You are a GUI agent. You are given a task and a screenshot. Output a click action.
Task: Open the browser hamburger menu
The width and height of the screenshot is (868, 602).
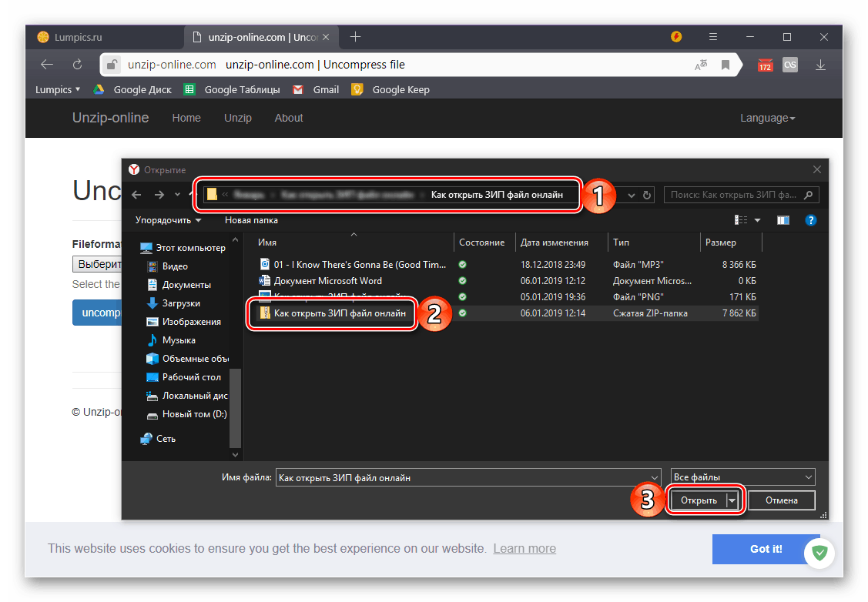click(x=713, y=36)
